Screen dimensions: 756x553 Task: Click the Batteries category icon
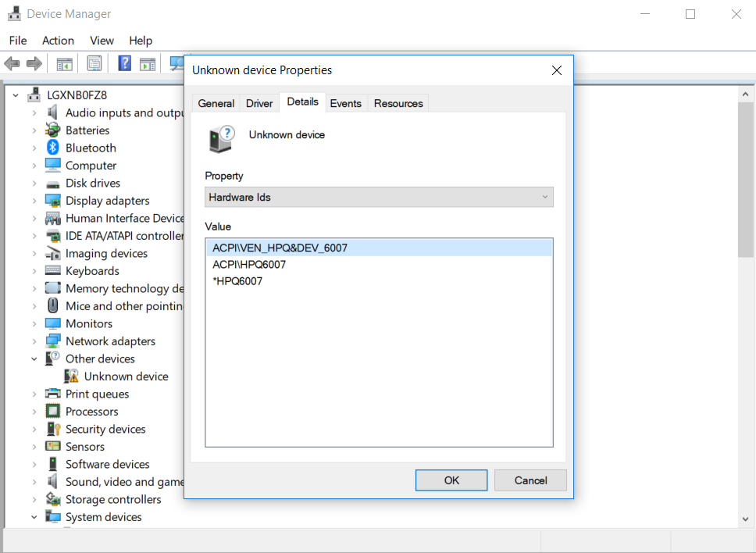coord(53,130)
